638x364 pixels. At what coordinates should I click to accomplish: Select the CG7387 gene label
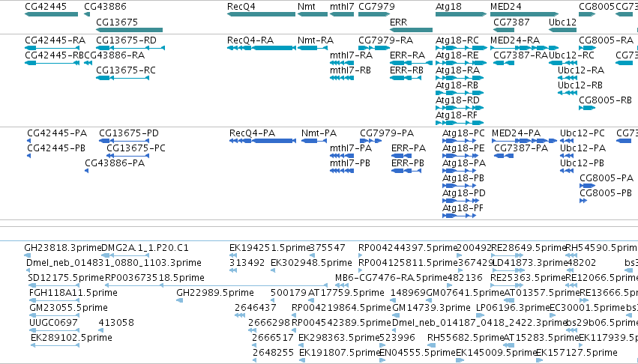pyautogui.click(x=511, y=22)
